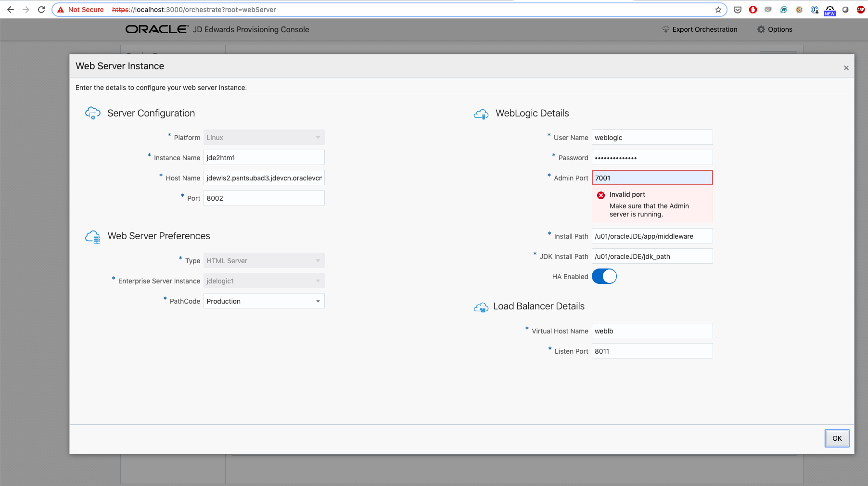Click the Load Balancer Details cloud icon
This screenshot has width=868, height=486.
(481, 307)
